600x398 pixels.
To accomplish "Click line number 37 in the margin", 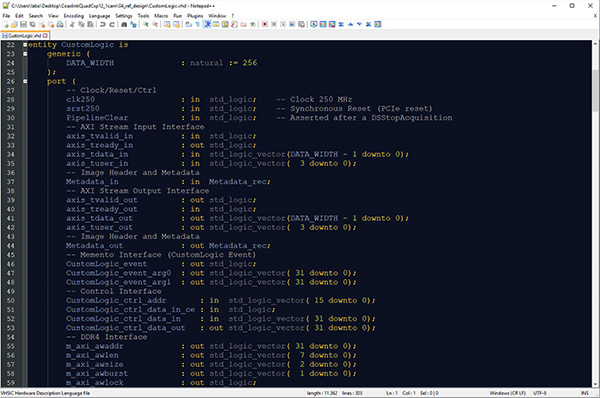I will pos(11,182).
